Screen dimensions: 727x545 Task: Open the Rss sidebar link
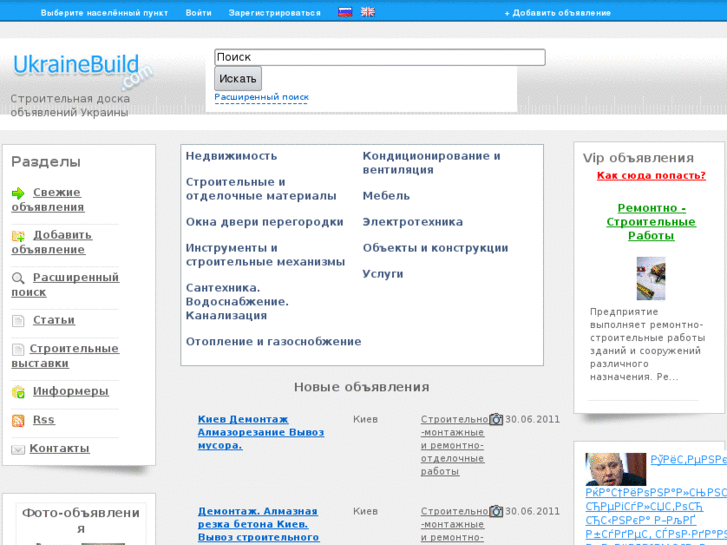tap(44, 420)
